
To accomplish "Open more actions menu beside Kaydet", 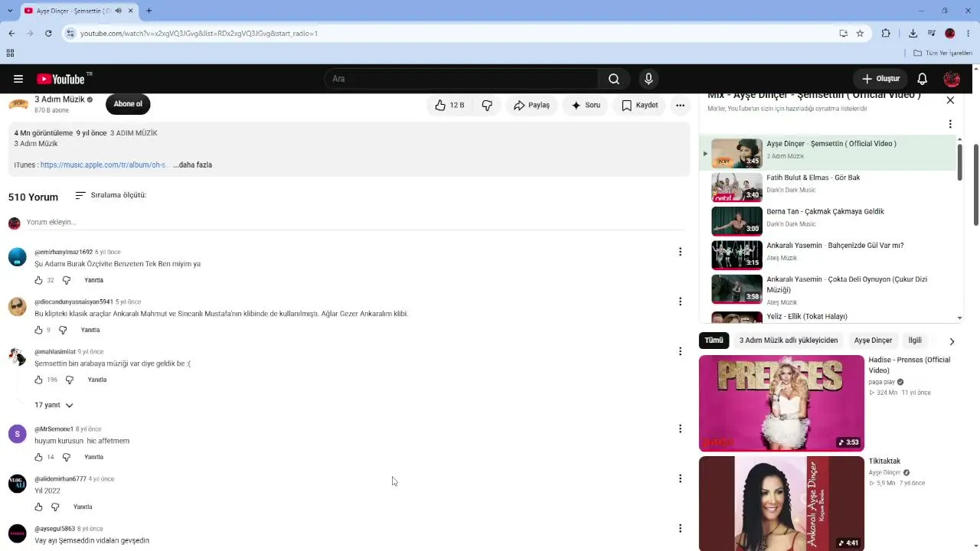I will pyautogui.click(x=680, y=105).
